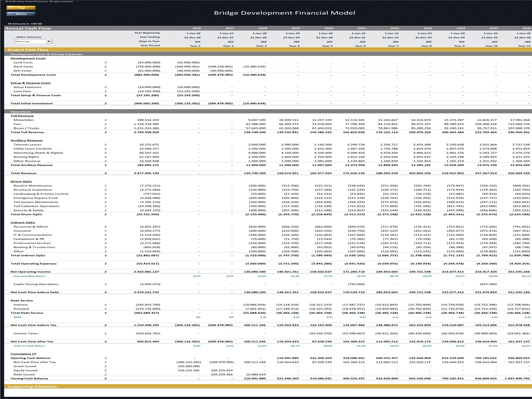This screenshot has height=399, width=532.
Task: Open the Select Scenario dropdown arrow
Action: click(x=49, y=41)
